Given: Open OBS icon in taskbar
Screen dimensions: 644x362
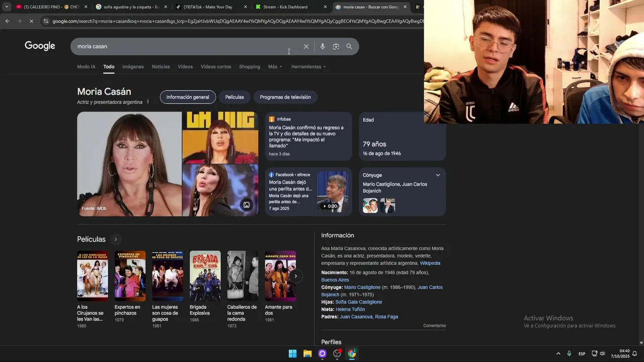Looking at the screenshot, I should tap(337, 353).
